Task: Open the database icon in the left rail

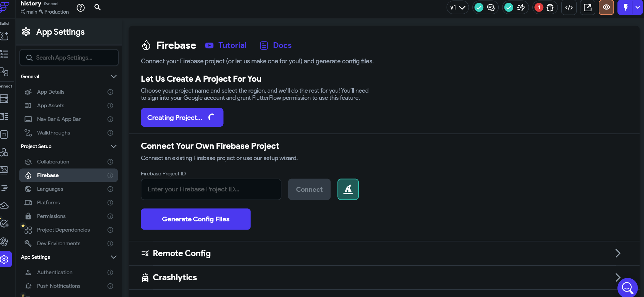Action: (x=4, y=99)
